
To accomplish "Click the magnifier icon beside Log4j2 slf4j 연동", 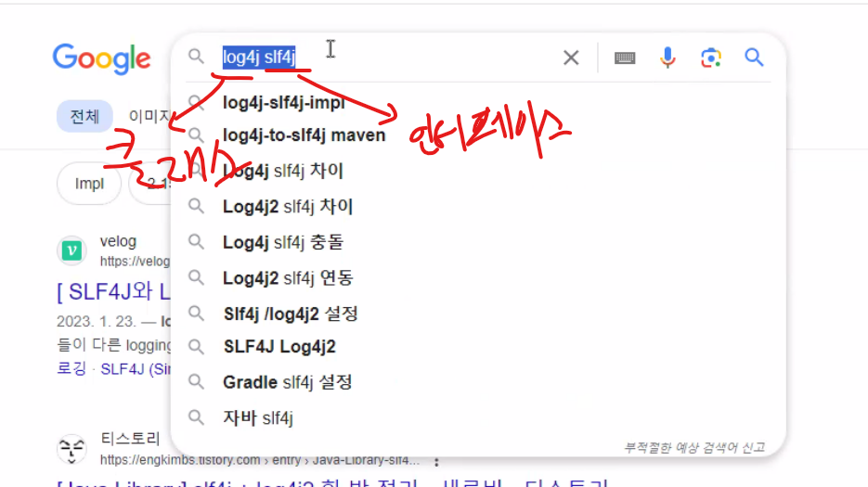I will pos(196,276).
